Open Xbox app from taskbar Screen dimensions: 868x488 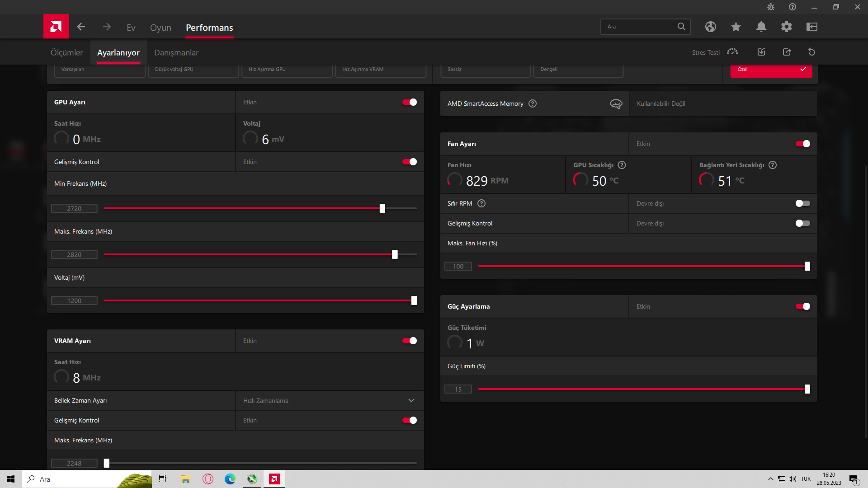click(252, 479)
